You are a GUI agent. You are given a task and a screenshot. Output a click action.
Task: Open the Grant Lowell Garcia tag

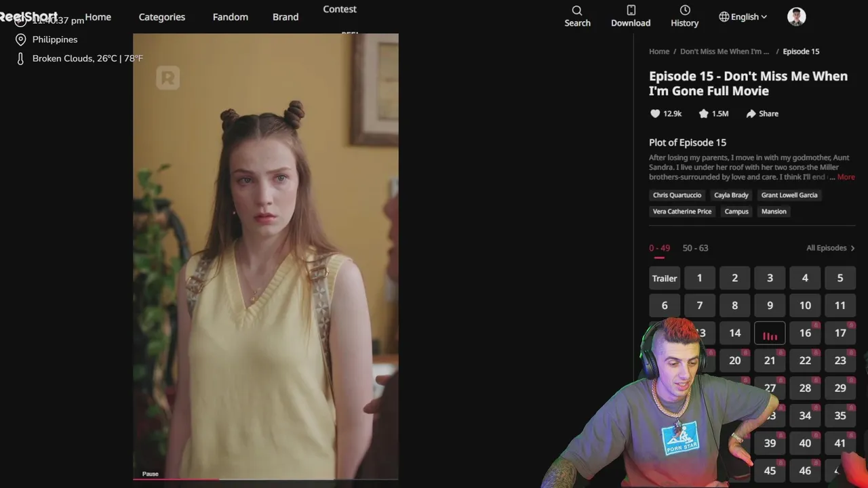789,195
